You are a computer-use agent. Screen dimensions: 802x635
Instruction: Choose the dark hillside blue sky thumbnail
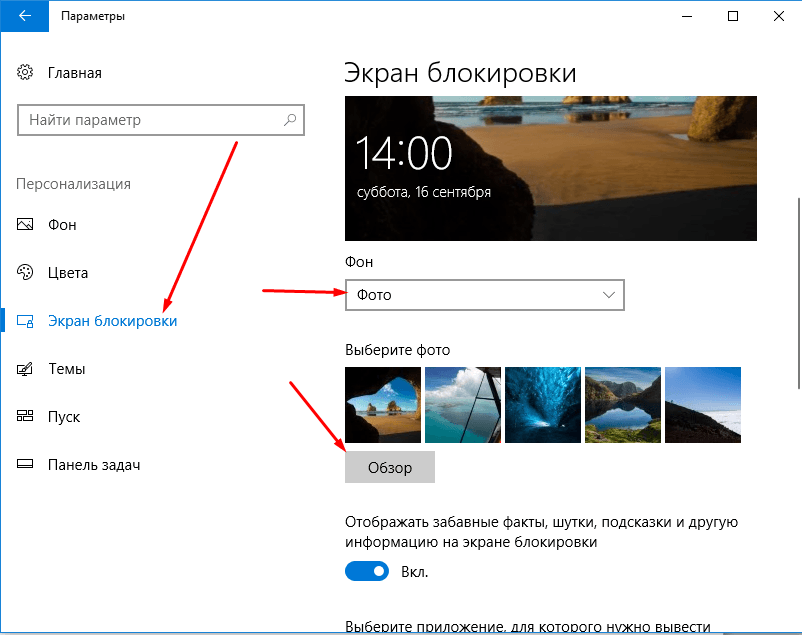(703, 405)
